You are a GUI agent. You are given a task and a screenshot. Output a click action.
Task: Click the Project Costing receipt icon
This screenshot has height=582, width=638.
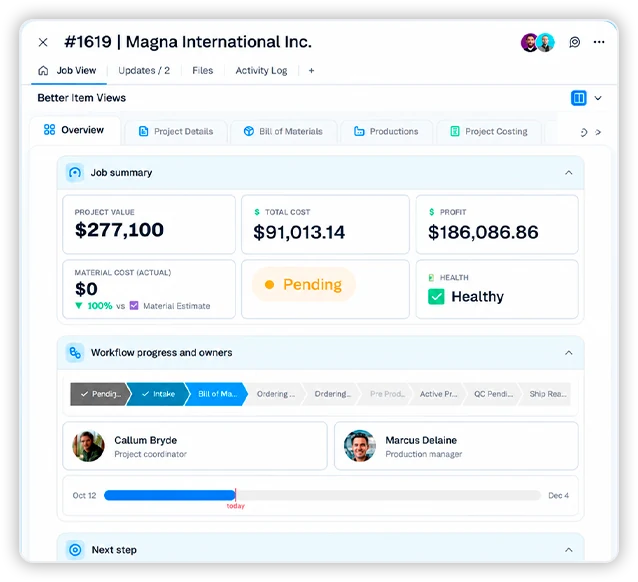click(x=454, y=131)
